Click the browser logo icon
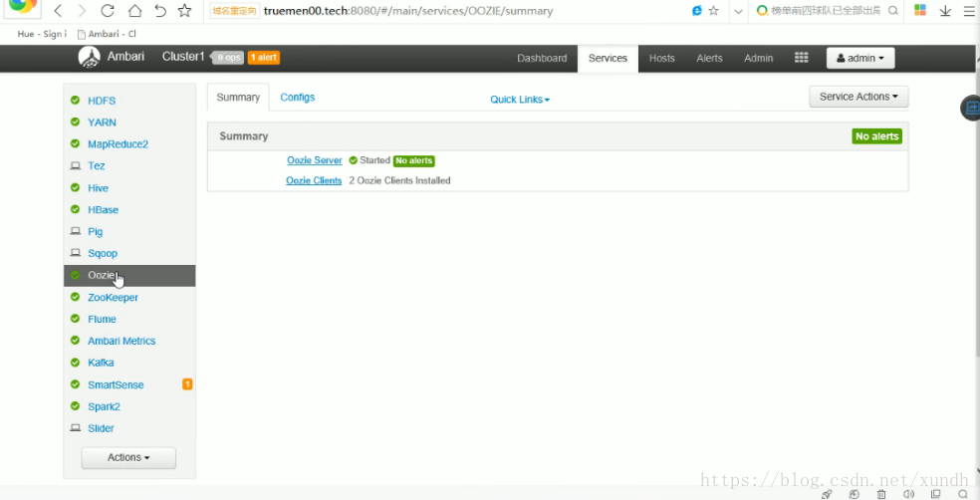Image resolution: width=980 pixels, height=500 pixels. [23, 6]
